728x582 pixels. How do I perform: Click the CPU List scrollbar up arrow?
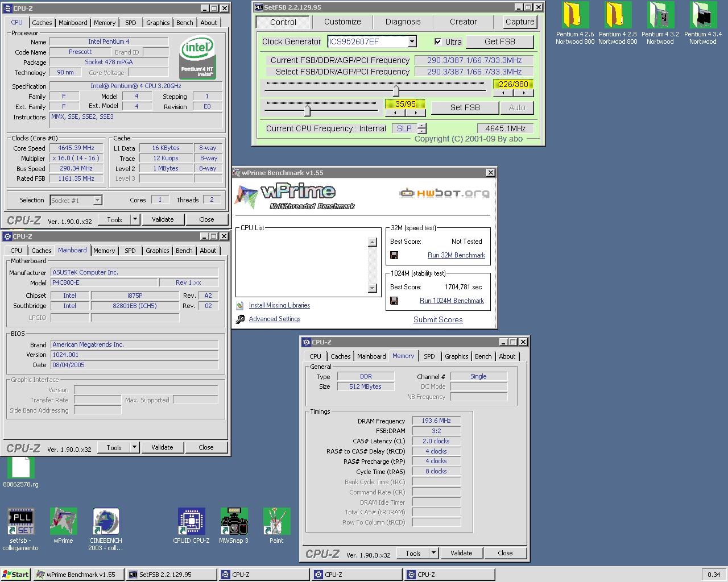pyautogui.click(x=373, y=242)
